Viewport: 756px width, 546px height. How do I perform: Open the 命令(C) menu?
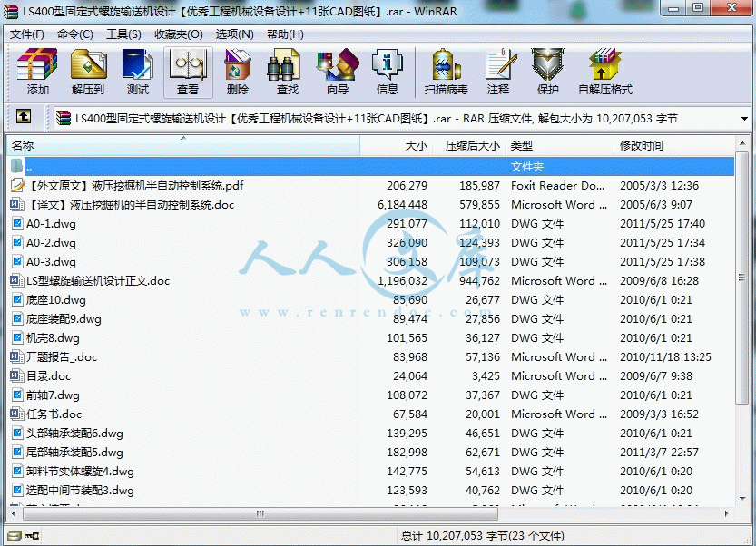coord(74,34)
